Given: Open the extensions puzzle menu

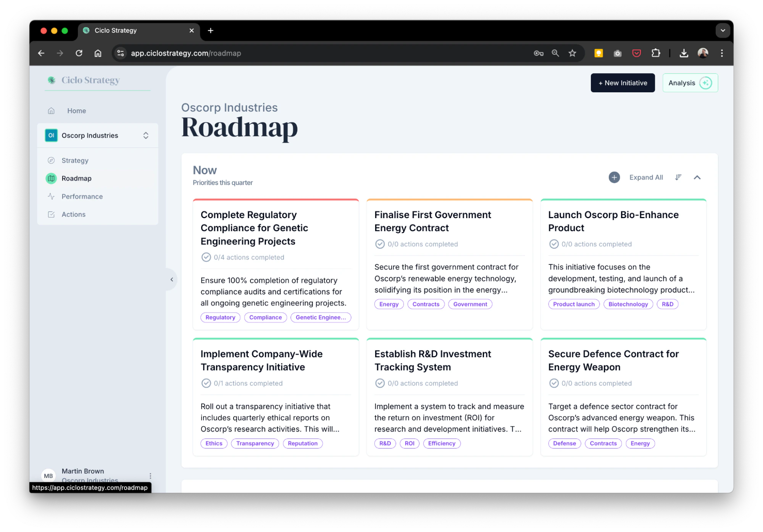Looking at the screenshot, I should (x=656, y=53).
